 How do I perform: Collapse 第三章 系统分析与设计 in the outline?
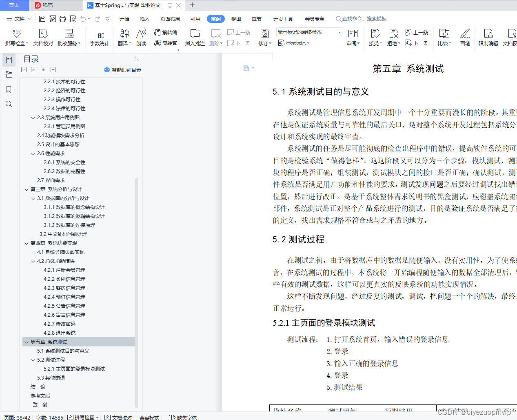click(x=26, y=189)
